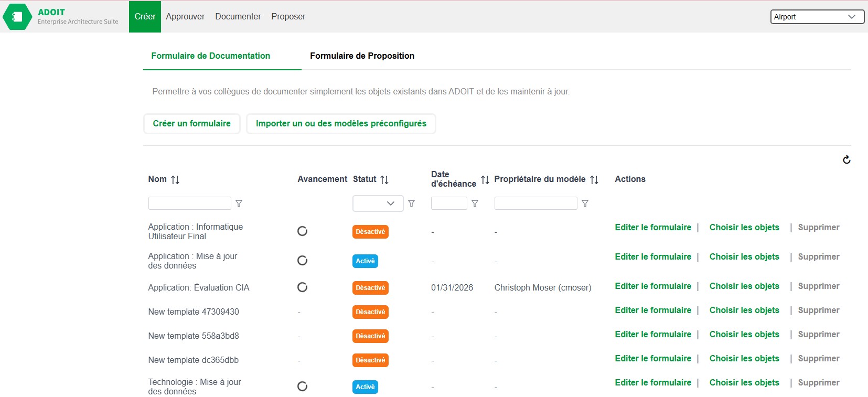Focus the Date d'échéance filter field

tap(449, 203)
